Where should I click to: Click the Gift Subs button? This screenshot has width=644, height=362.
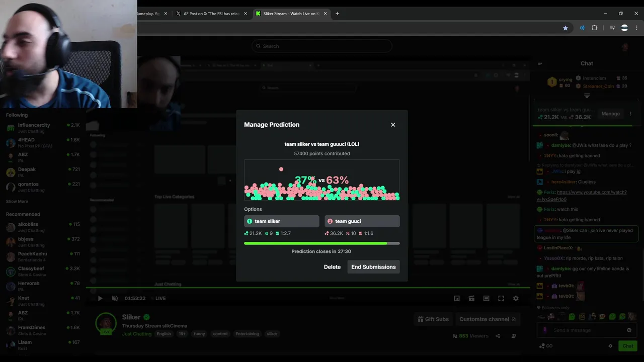click(433, 319)
